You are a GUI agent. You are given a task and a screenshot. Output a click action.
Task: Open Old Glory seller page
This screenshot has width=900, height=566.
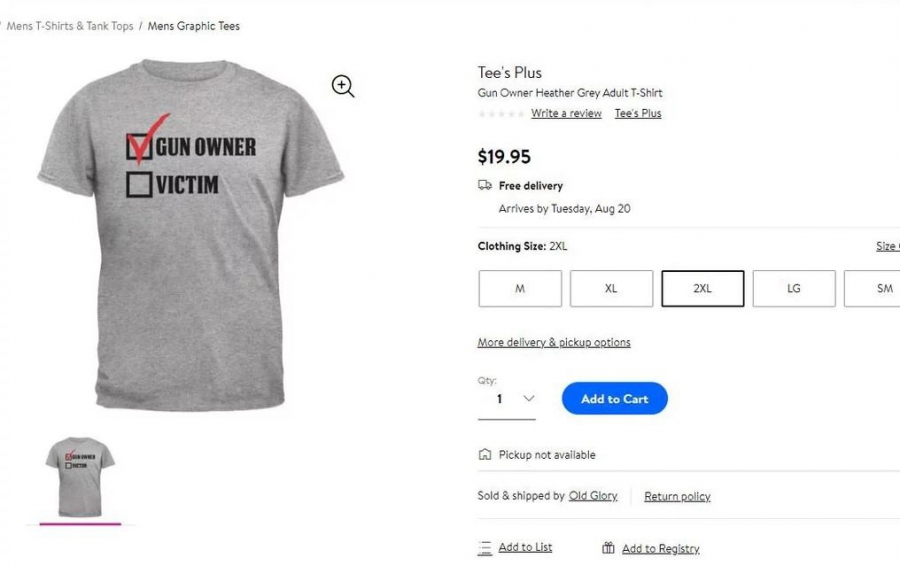tap(593, 496)
